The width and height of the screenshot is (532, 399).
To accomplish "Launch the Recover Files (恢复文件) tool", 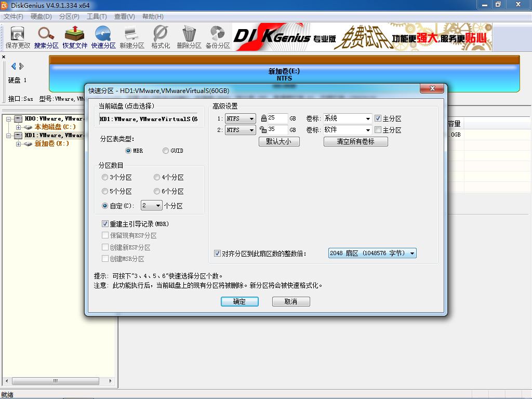I will pyautogui.click(x=75, y=37).
